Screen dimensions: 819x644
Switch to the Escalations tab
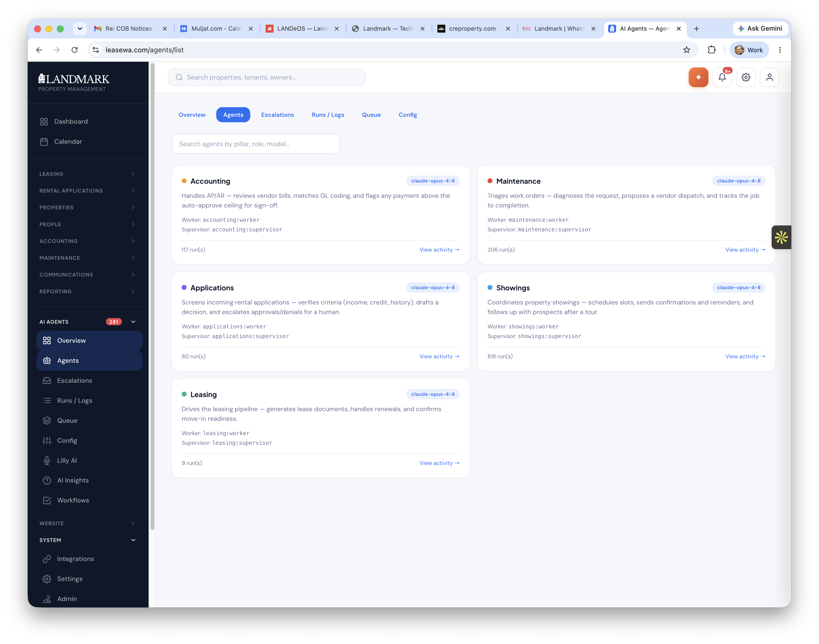click(277, 115)
